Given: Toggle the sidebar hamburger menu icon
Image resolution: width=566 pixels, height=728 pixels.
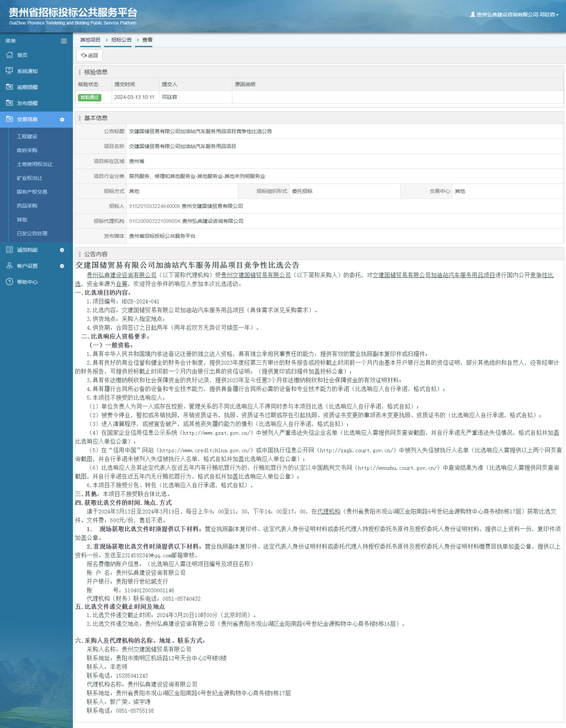Looking at the screenshot, I should click(x=64, y=41).
